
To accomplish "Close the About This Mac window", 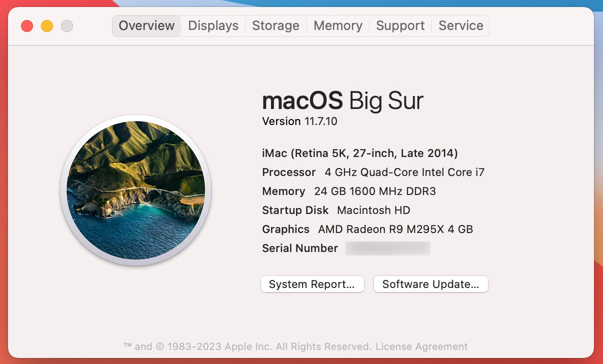I will (27, 26).
